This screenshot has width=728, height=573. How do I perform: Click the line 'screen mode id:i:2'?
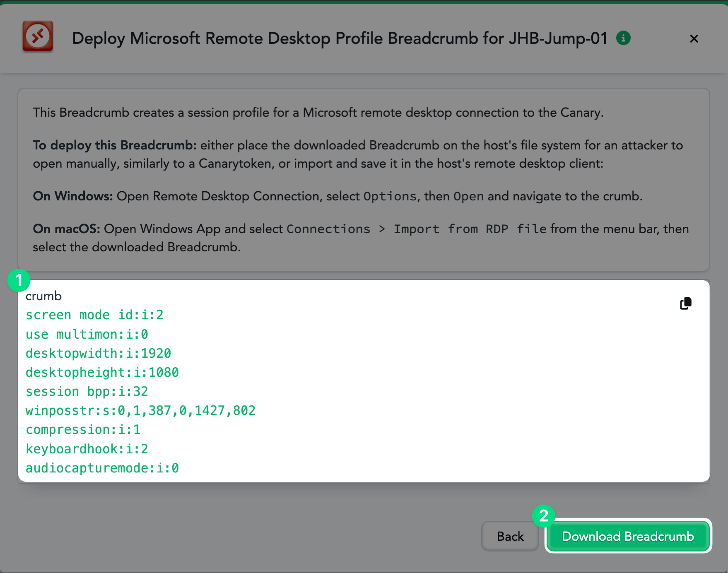(x=94, y=315)
